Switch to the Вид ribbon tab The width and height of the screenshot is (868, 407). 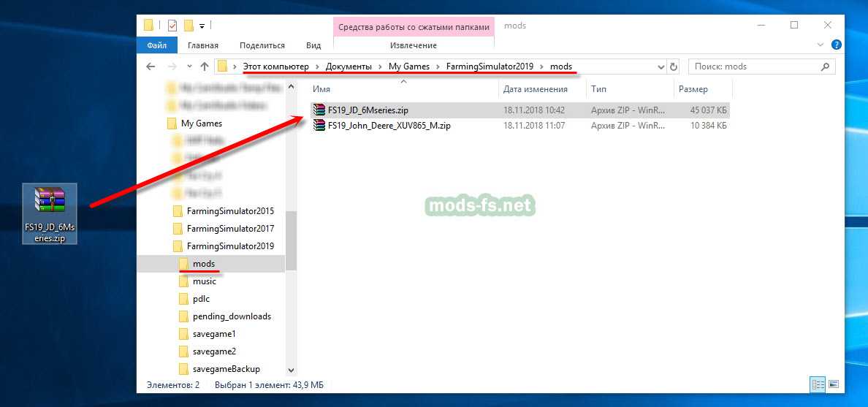pos(313,45)
